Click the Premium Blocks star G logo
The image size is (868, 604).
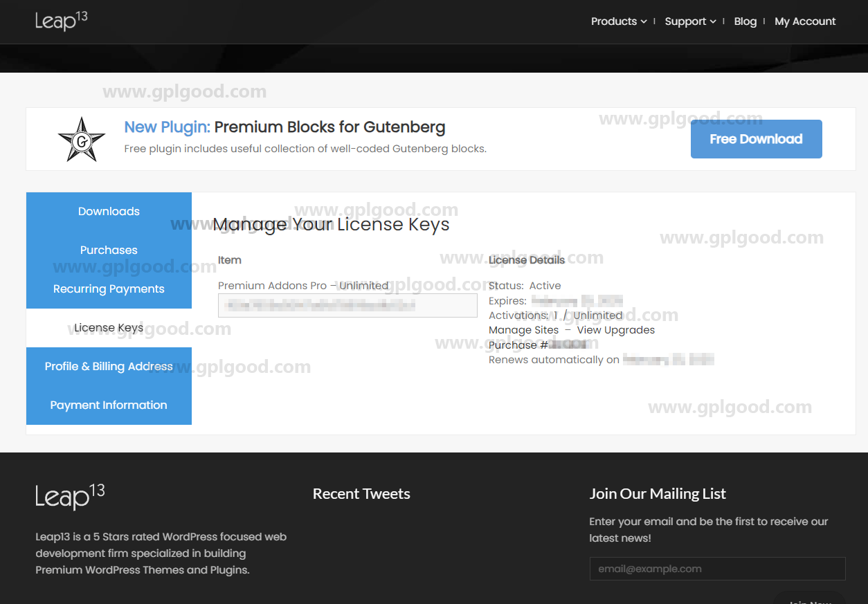pyautogui.click(x=82, y=139)
